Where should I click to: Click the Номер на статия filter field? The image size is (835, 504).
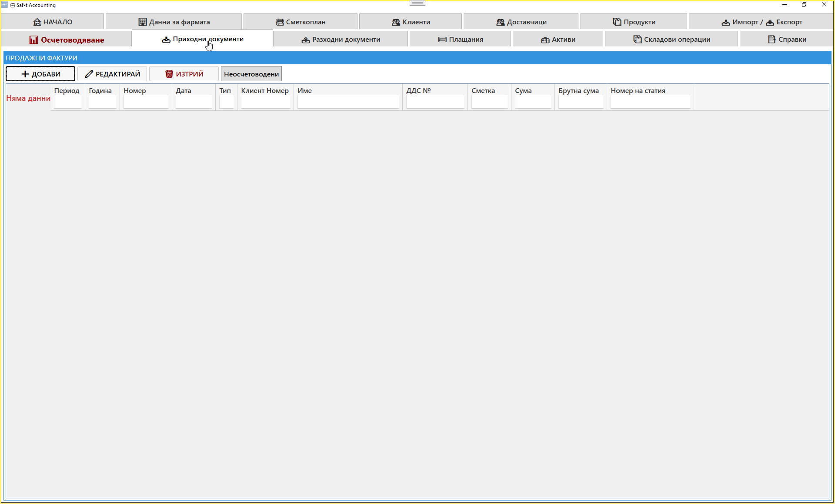(651, 102)
